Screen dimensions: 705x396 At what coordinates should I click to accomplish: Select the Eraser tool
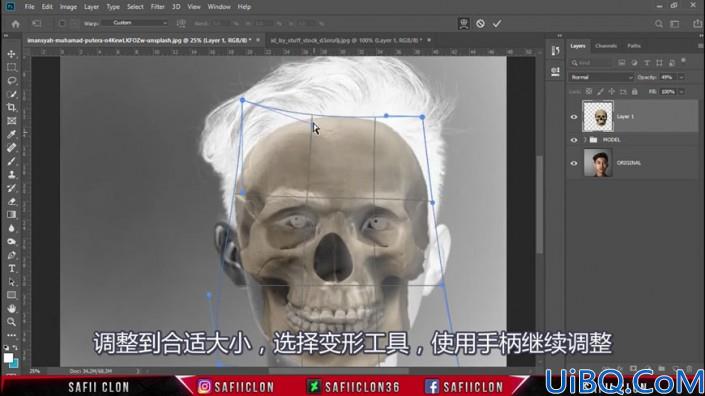(x=12, y=201)
